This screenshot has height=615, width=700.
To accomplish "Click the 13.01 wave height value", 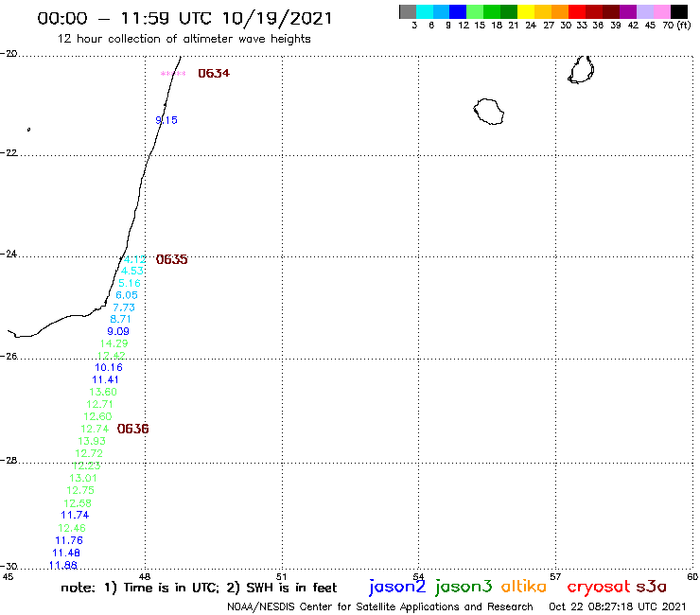I will [83, 478].
